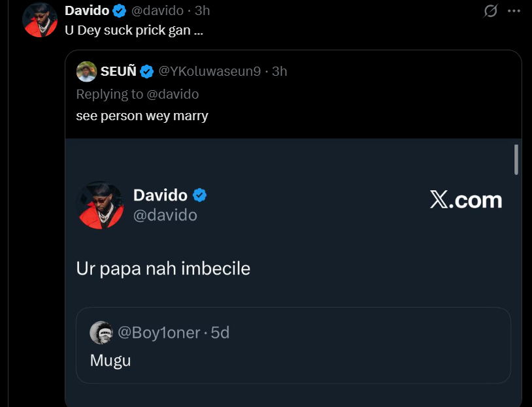Image resolution: width=532 pixels, height=407 pixels.
Task: Click Davido's large avatar inside the screenshot image
Action: [x=100, y=204]
